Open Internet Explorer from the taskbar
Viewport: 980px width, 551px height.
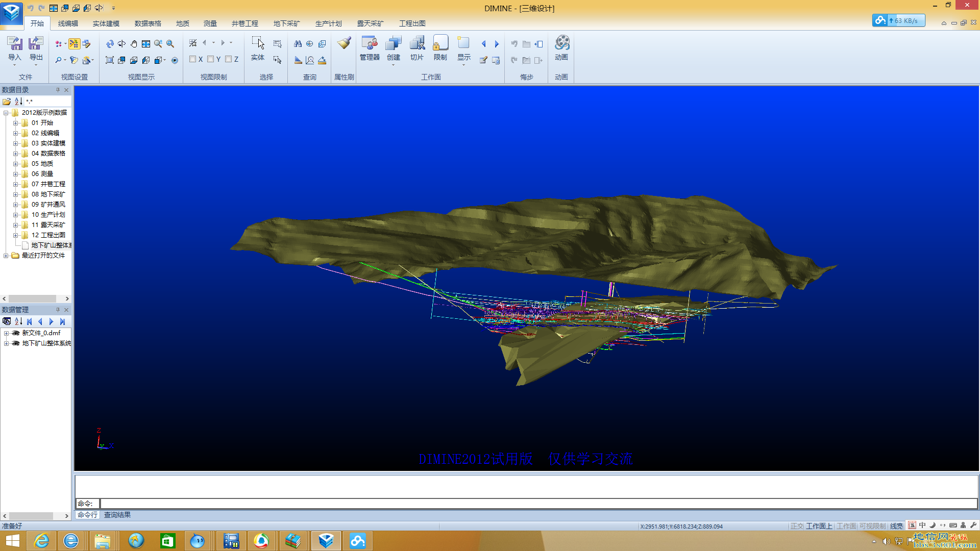(41, 541)
